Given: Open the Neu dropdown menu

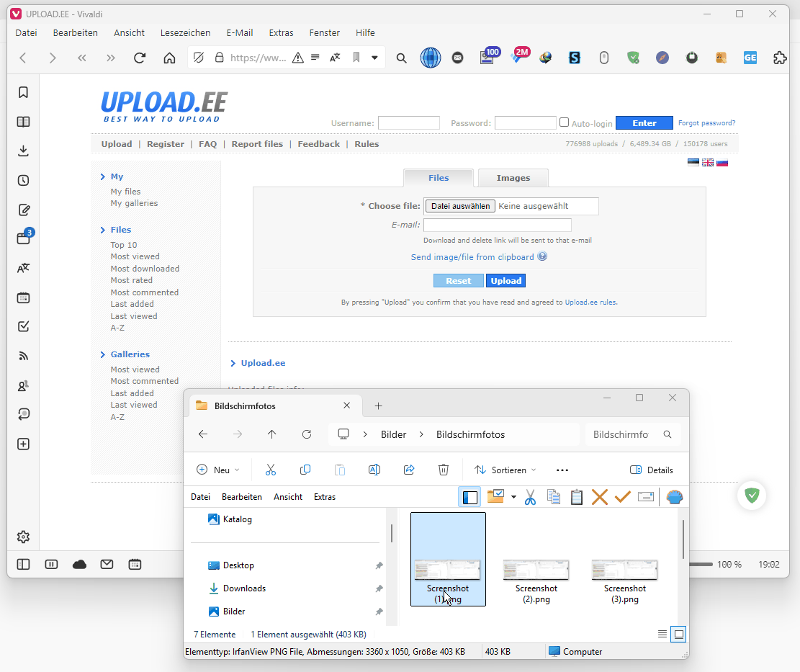Looking at the screenshot, I should click(218, 470).
